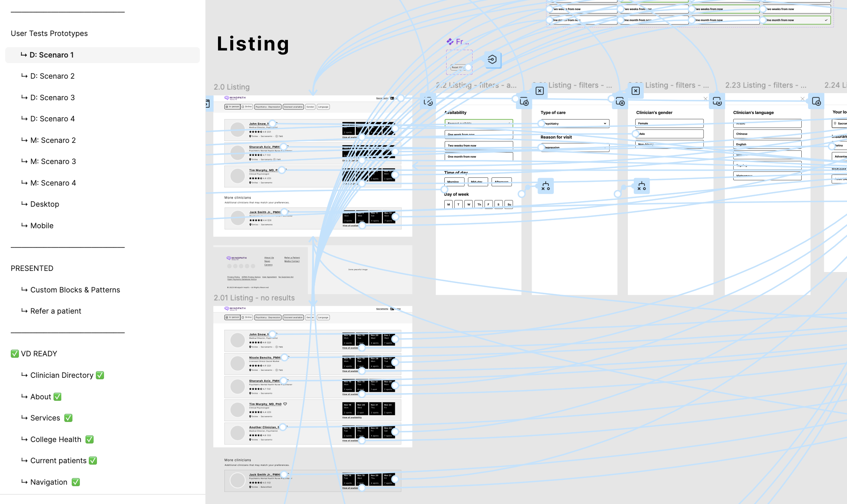Open the Depression reason for visit dropdown
847x504 pixels.
click(575, 147)
